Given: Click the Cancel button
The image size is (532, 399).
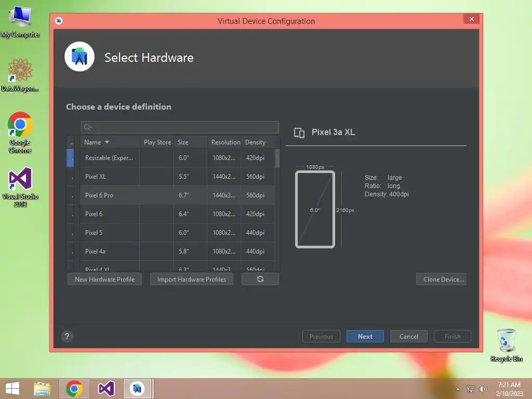Looking at the screenshot, I should click(409, 336).
